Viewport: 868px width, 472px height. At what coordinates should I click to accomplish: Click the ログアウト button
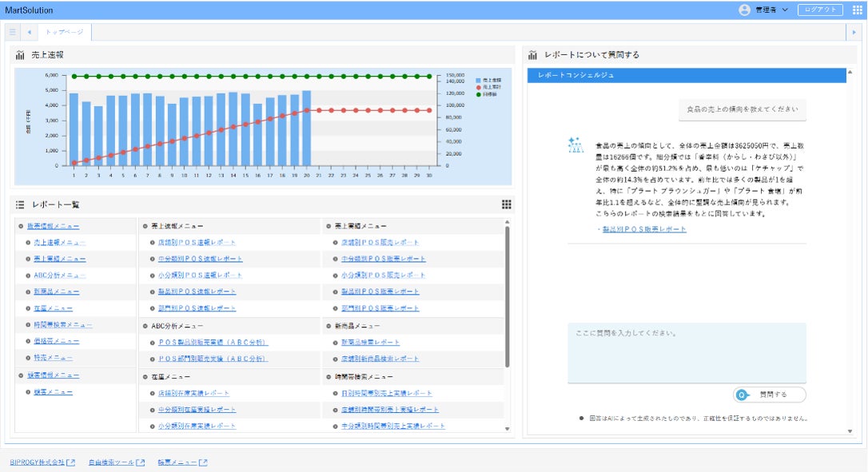[820, 10]
